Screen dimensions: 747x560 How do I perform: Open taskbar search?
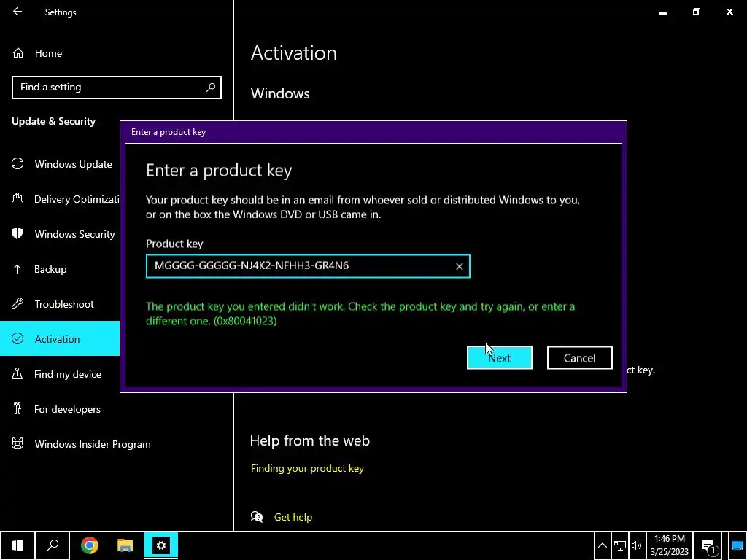point(53,545)
